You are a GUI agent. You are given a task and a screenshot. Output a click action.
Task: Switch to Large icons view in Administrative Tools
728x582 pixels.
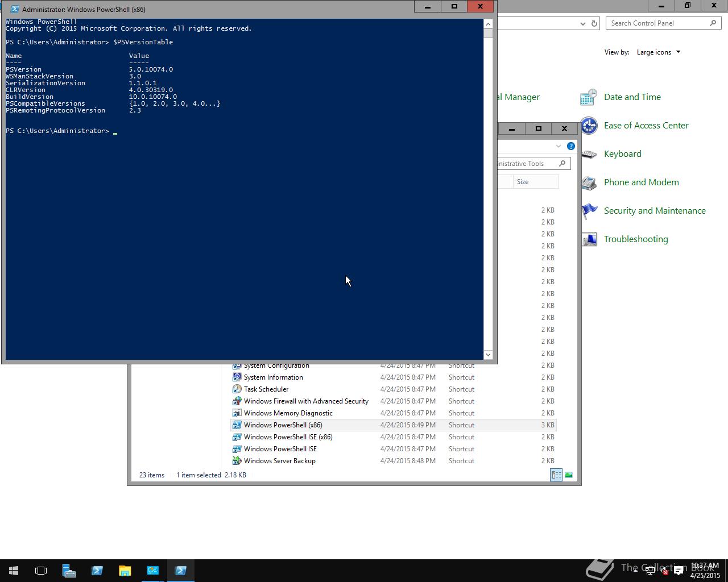(x=568, y=475)
